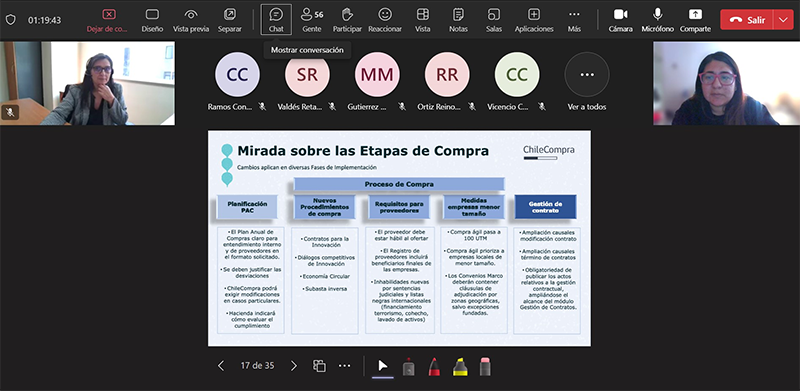Click the ChileCompra logo on slide
Screen dimensions: 800x391
(548, 152)
